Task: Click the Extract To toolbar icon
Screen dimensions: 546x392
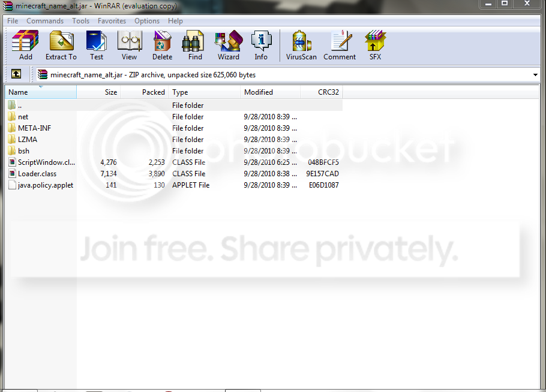Action: click(x=61, y=46)
